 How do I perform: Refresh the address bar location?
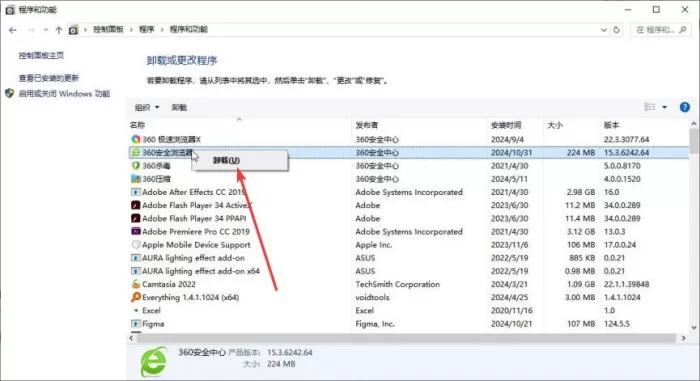tap(617, 30)
